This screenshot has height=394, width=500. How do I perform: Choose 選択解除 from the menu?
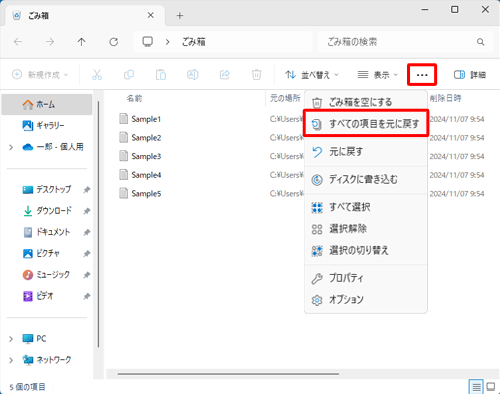pos(366,229)
